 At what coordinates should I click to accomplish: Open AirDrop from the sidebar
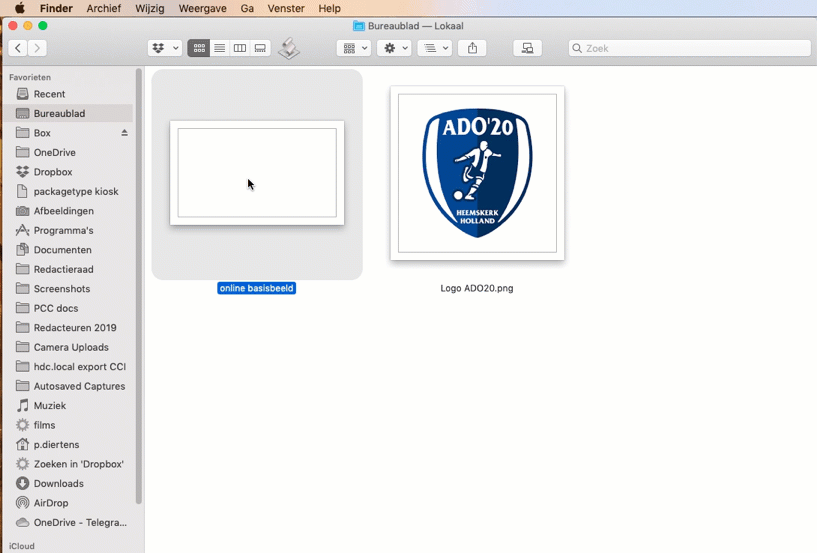coord(50,503)
